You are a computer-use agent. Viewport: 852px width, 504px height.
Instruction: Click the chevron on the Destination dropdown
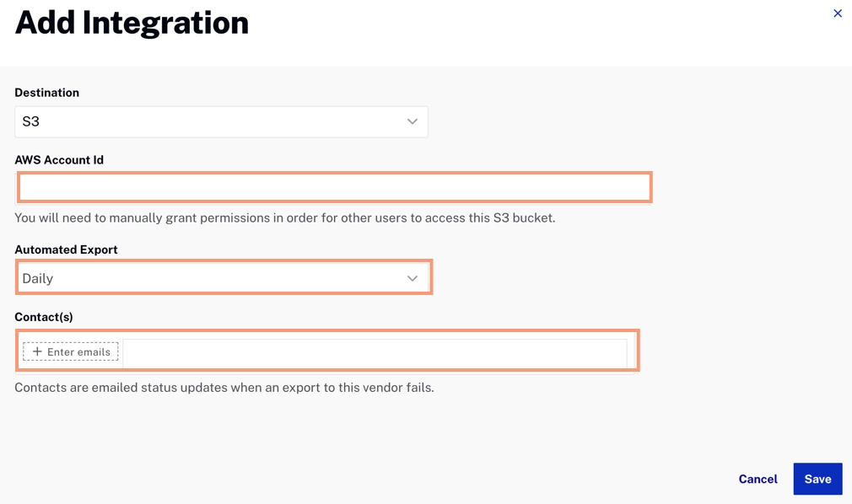click(413, 121)
